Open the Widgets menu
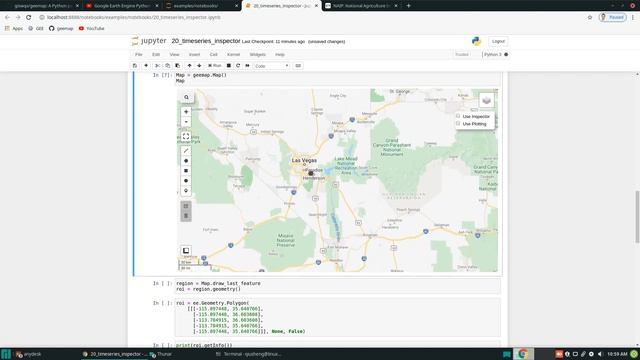 pyautogui.click(x=258, y=54)
